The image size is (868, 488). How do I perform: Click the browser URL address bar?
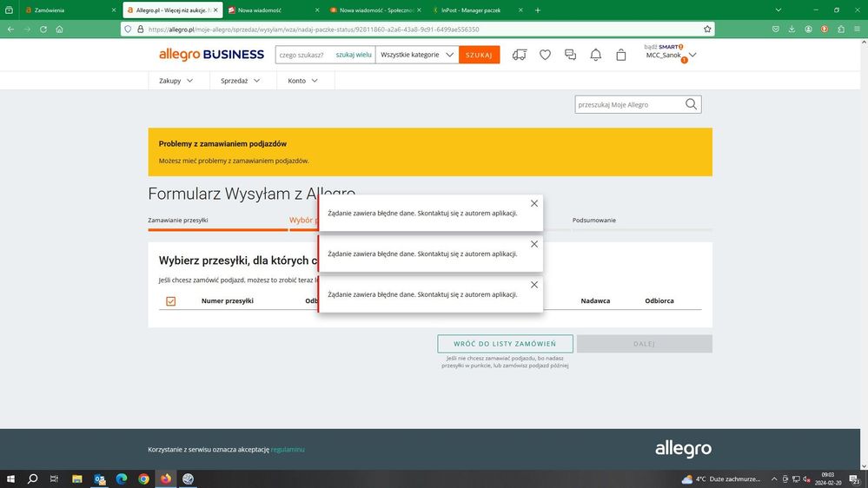coord(418,29)
